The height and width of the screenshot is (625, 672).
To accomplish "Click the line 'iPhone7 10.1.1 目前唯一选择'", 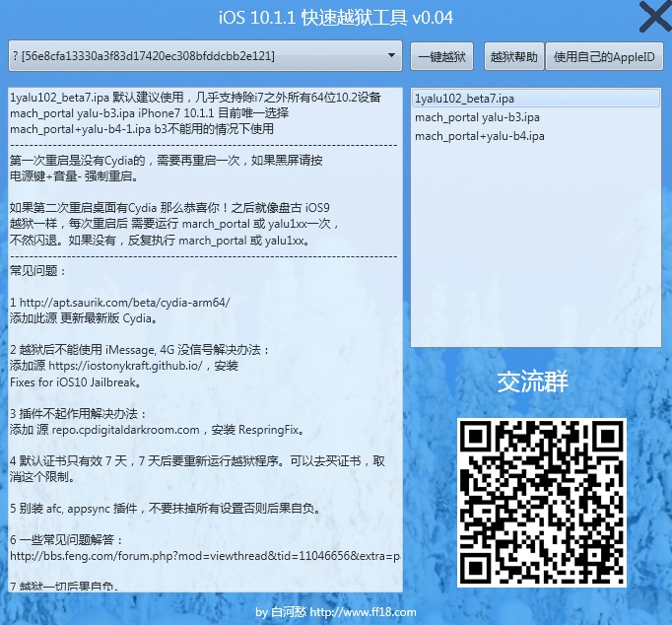I will [x=214, y=113].
